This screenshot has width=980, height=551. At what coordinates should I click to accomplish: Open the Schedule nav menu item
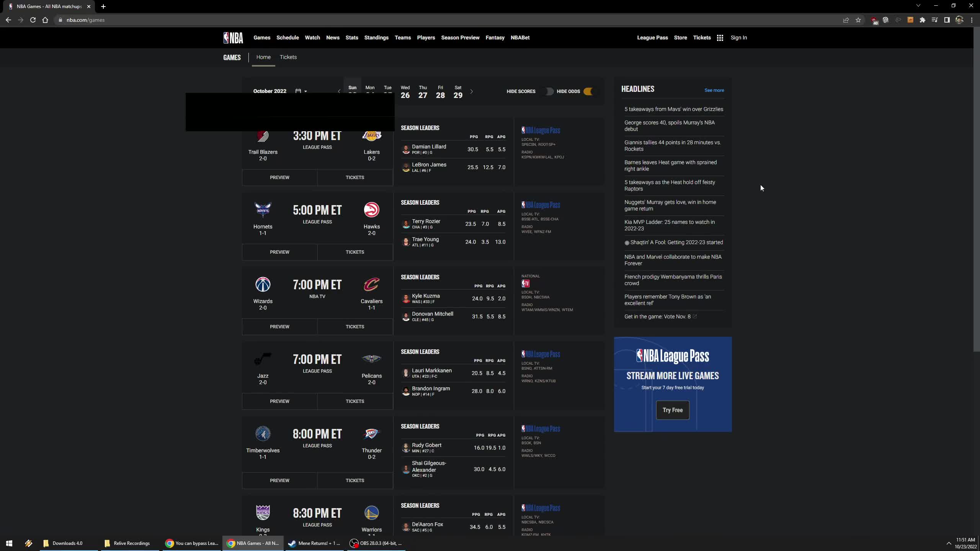[287, 37]
